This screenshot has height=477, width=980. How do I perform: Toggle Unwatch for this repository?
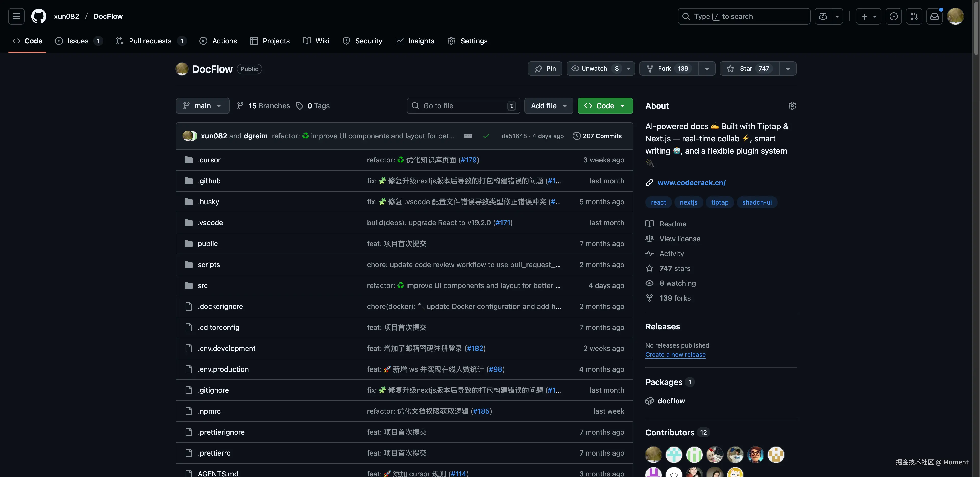coord(594,68)
